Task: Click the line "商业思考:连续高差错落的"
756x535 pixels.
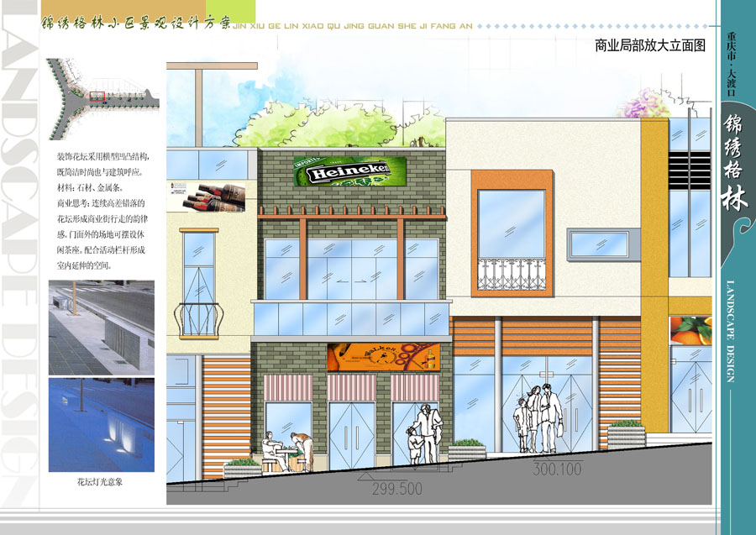Action: pos(101,203)
